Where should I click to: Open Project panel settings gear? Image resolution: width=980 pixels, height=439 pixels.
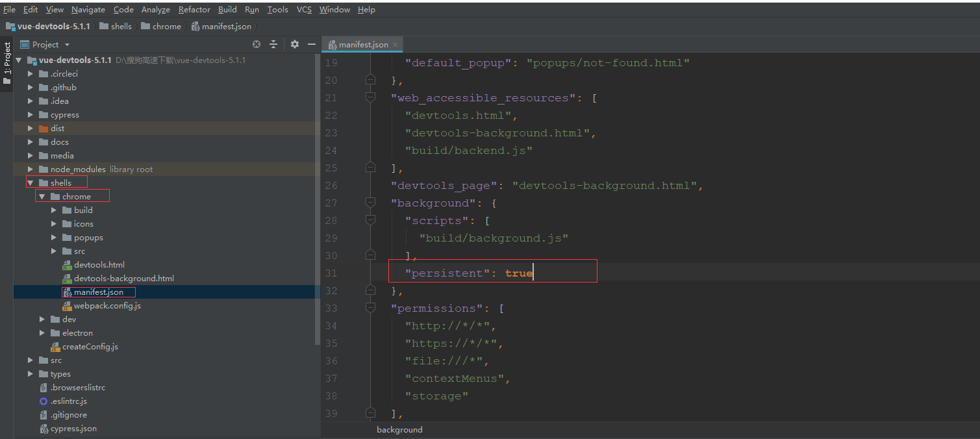click(295, 44)
